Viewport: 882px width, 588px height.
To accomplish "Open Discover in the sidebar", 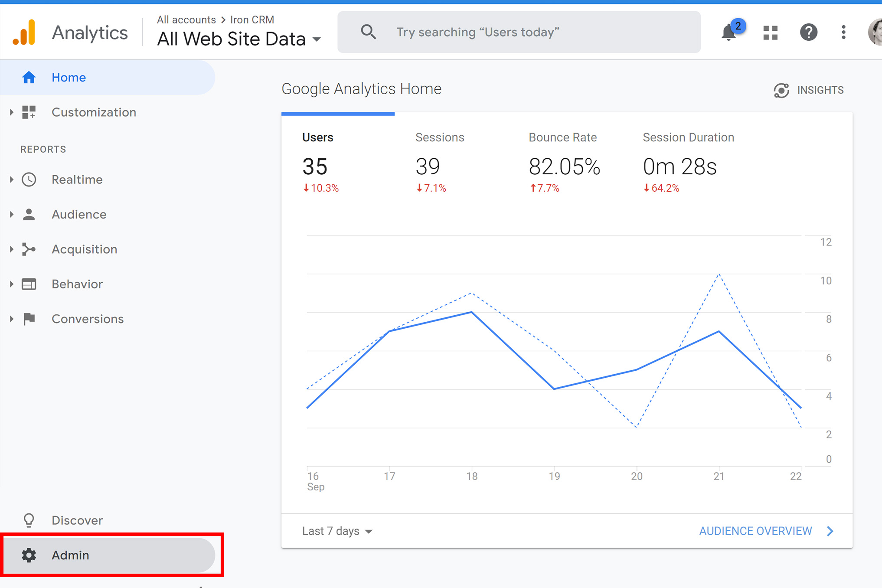I will click(x=108, y=520).
